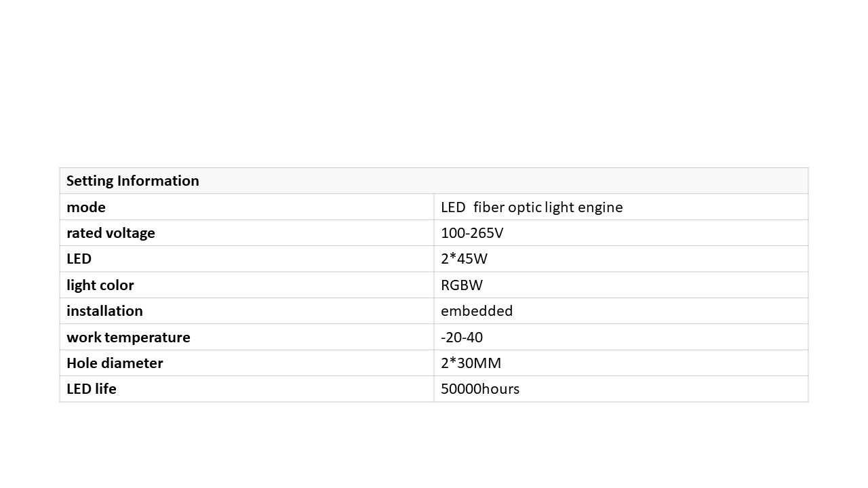The height and width of the screenshot is (488, 868).
Task: Click the 100-265V value cell
Action: 621,233
